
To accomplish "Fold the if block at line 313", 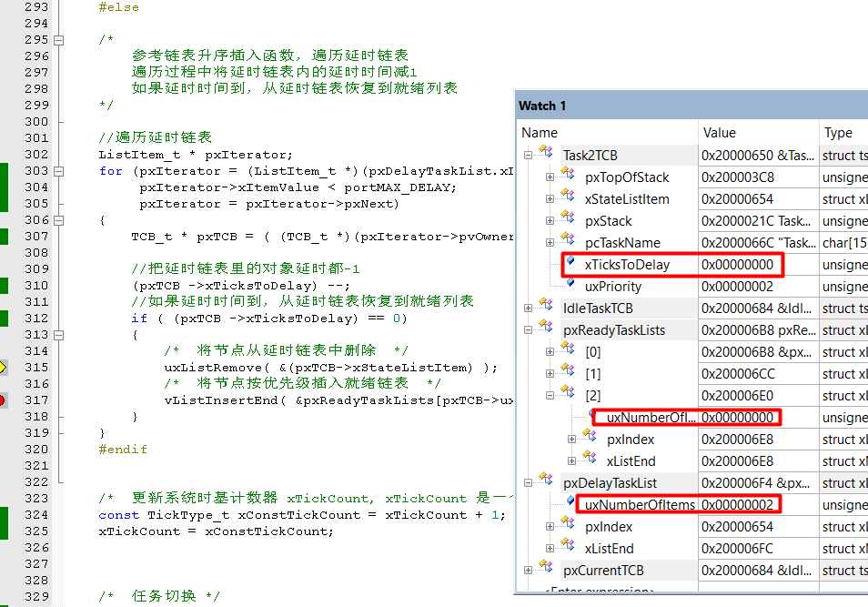I will tap(58, 335).
